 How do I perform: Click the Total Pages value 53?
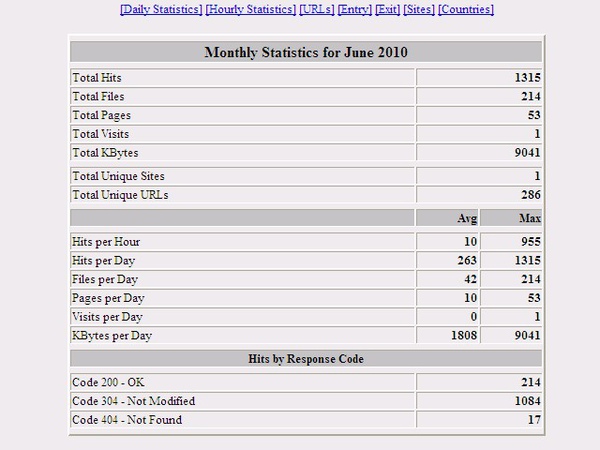534,115
